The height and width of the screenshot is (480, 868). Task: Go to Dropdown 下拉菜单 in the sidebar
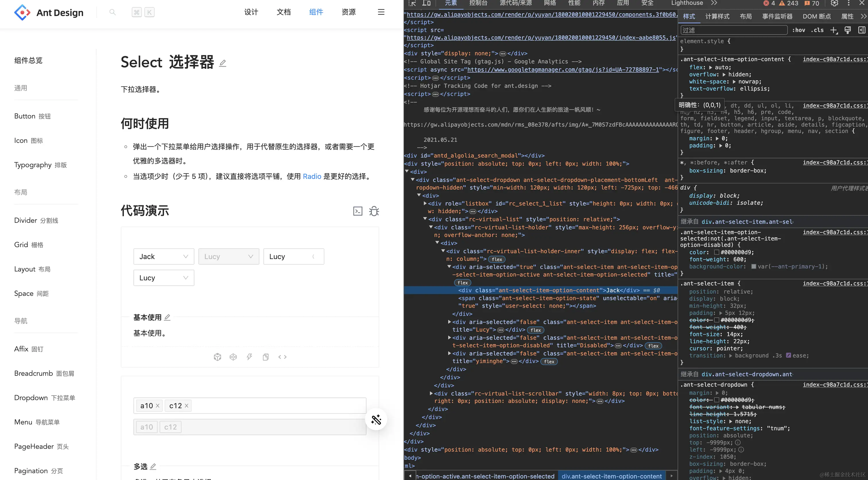click(x=44, y=398)
